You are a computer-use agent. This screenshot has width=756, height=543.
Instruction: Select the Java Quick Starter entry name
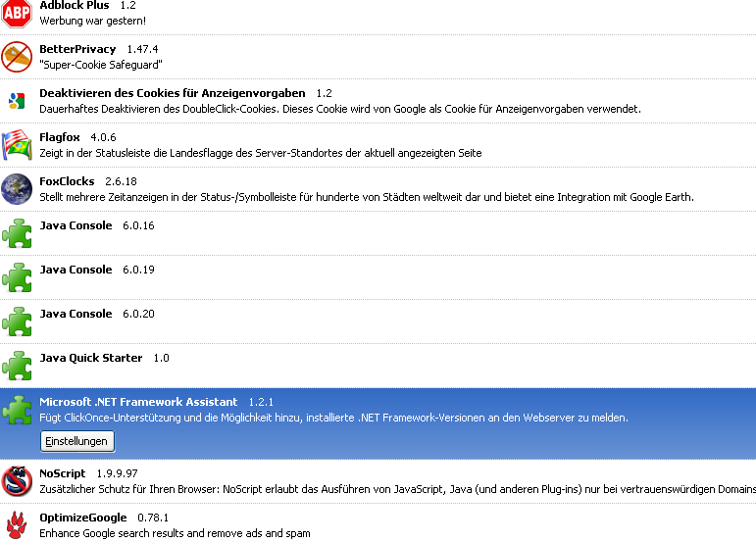(90, 358)
